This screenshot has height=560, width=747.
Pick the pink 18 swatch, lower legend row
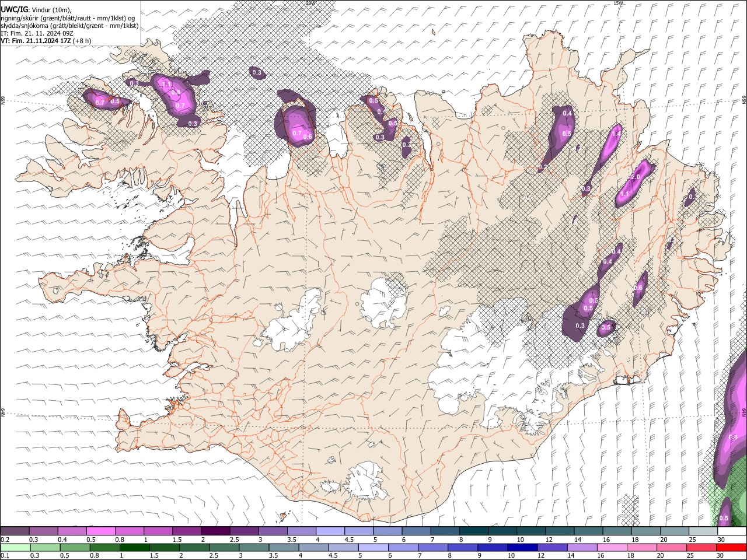(x=642, y=548)
